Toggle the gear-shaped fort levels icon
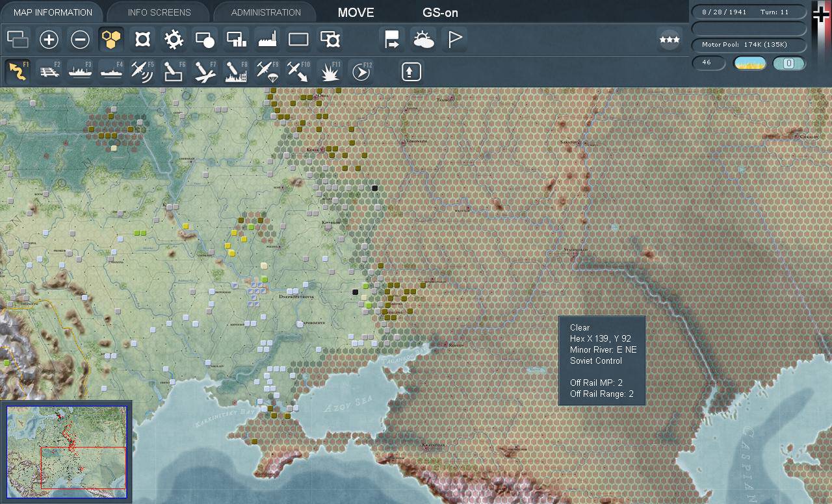Image resolution: width=832 pixels, height=504 pixels. click(x=174, y=40)
